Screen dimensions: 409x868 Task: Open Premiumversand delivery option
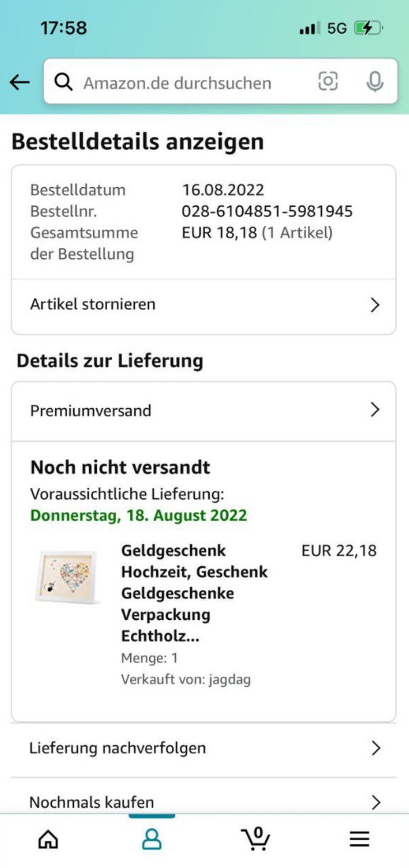point(91,411)
